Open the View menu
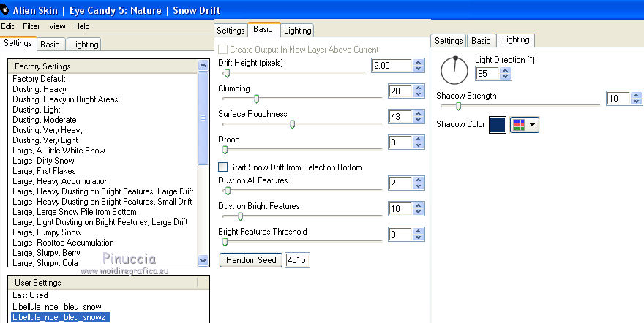Image resolution: width=644 pixels, height=323 pixels. [x=57, y=26]
